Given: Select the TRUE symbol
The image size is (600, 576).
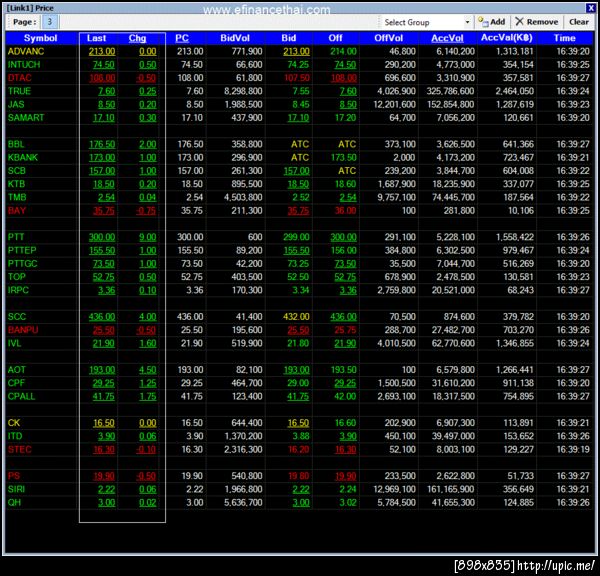Looking at the screenshot, I should [x=19, y=91].
